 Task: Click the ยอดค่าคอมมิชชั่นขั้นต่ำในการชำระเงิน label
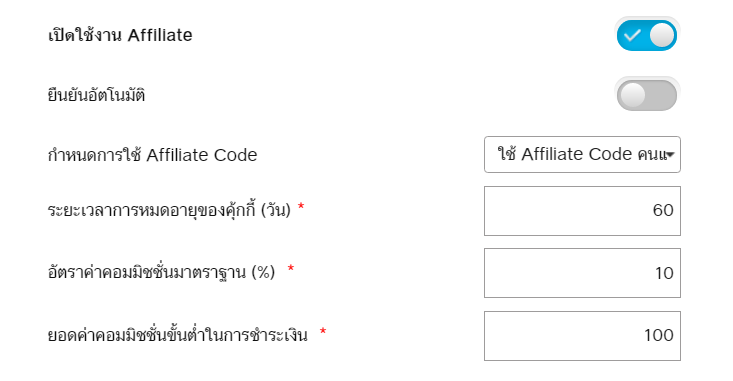tap(178, 335)
